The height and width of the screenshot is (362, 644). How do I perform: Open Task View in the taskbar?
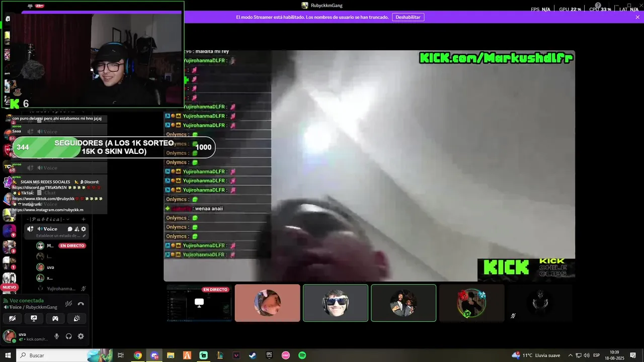(121, 355)
